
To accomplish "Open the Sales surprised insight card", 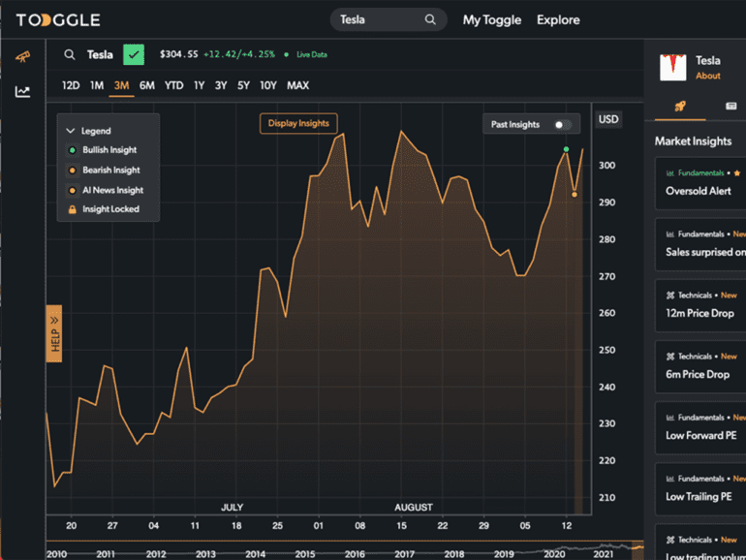I will coord(700,244).
